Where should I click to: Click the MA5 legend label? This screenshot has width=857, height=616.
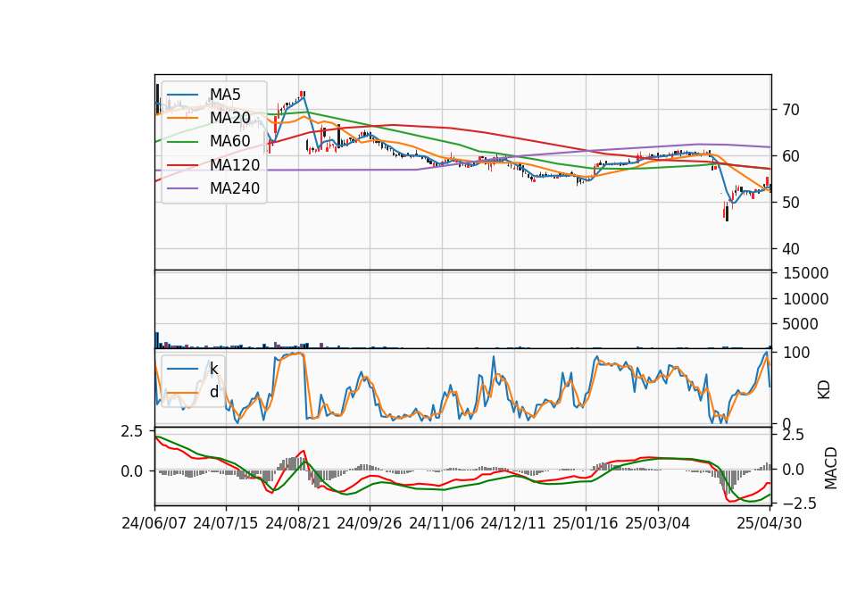tap(225, 95)
